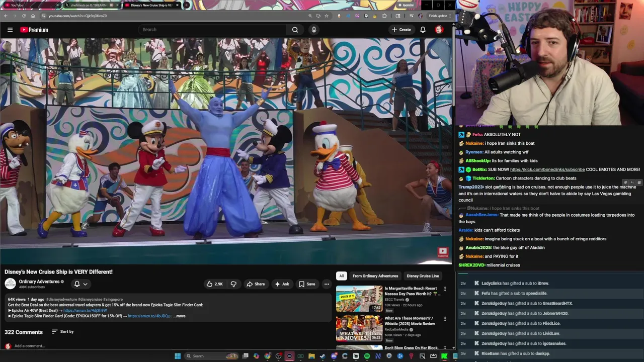The image size is (644, 362).
Task: Click the Gemini button in browser
Action: pos(406,5)
